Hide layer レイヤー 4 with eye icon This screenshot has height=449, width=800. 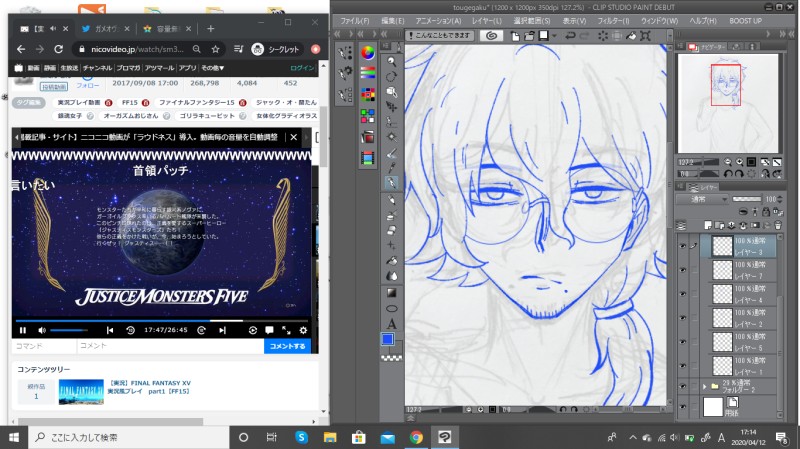pos(683,294)
